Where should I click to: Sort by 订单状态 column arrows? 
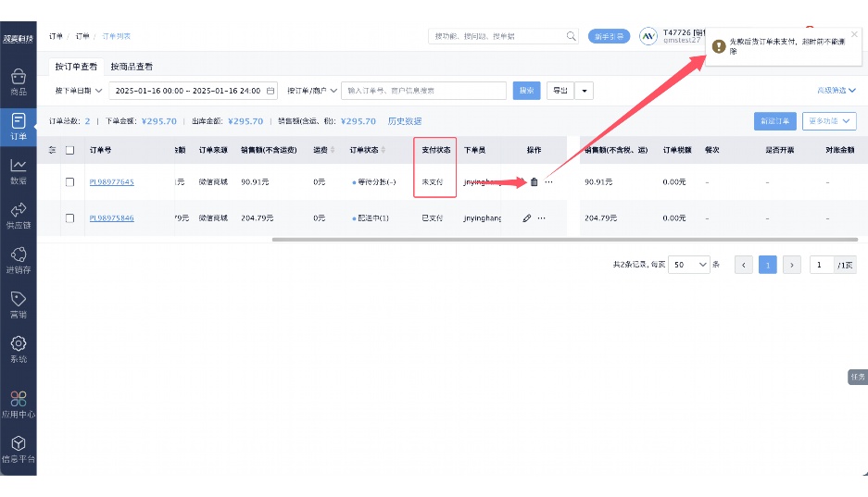tap(384, 150)
